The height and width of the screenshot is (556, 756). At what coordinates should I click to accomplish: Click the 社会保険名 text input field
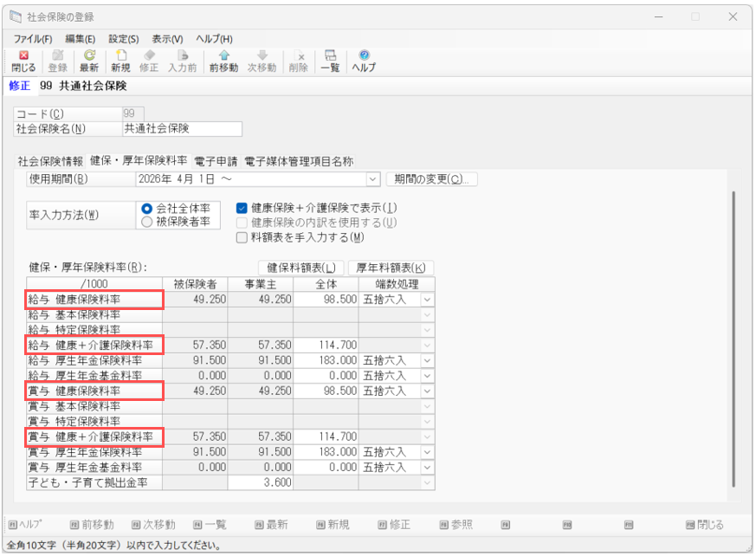pos(181,129)
